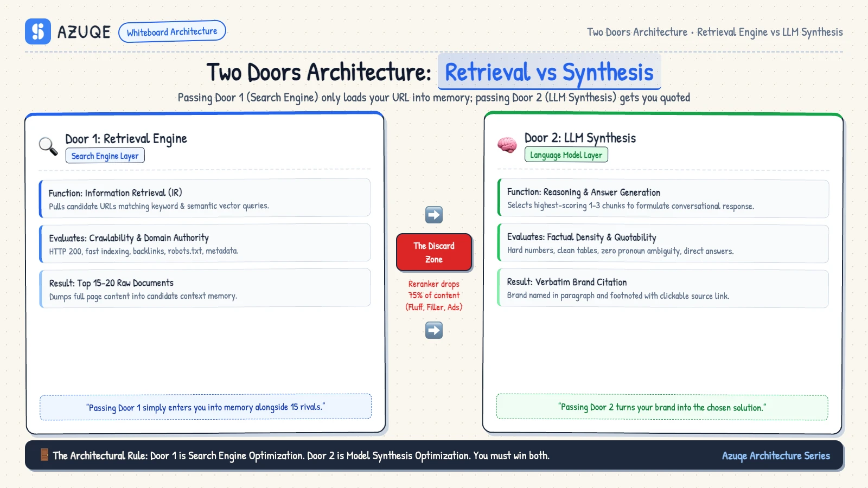Click the Two Doors Architecture: heading
868x488 pixels.
[319, 72]
